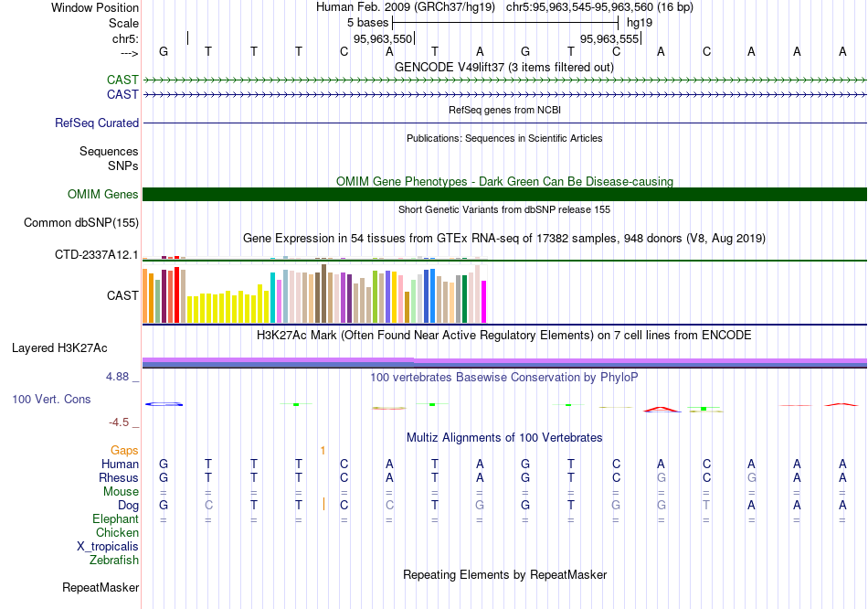The width and height of the screenshot is (868, 609).
Task: Click the magenta bar in CAST expression chart
Action: (484, 302)
